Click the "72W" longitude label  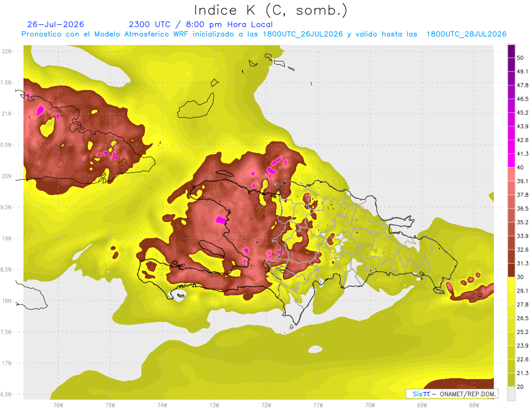click(x=266, y=405)
